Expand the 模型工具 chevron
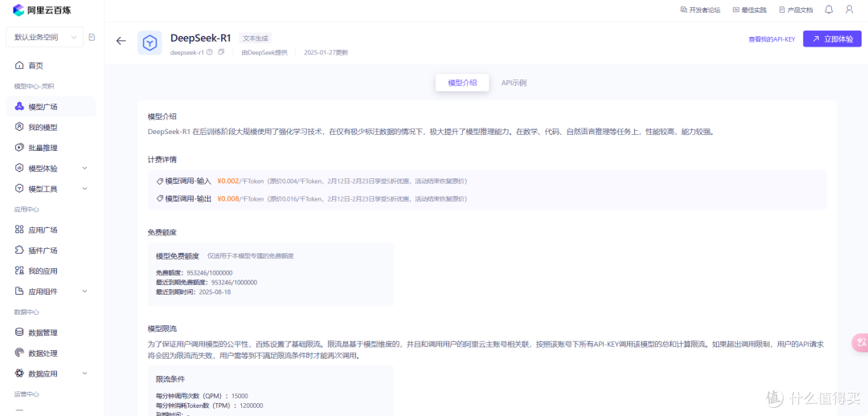Viewport: 868px width, 416px height. (84, 189)
